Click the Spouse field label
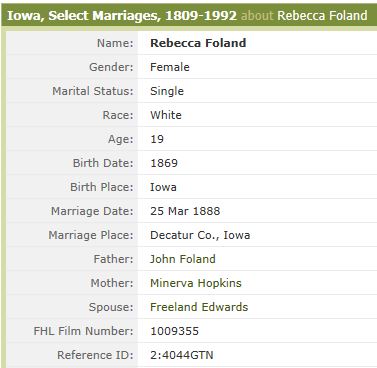Viewport: 377px width, 368px height. (111, 307)
